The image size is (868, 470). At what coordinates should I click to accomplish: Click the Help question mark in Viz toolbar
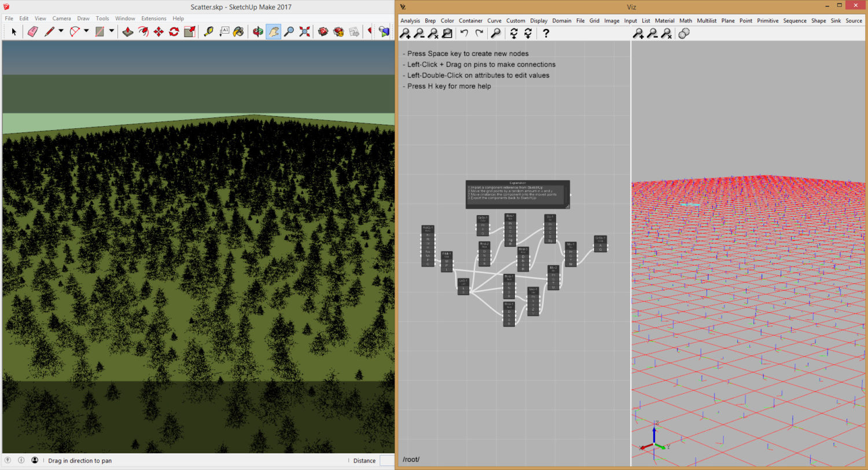546,33
